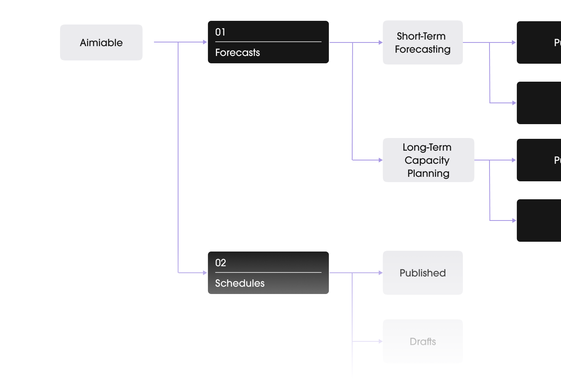Click the arrowhead pointing into Forecasts
The width and height of the screenshot is (561, 392).
pos(205,42)
